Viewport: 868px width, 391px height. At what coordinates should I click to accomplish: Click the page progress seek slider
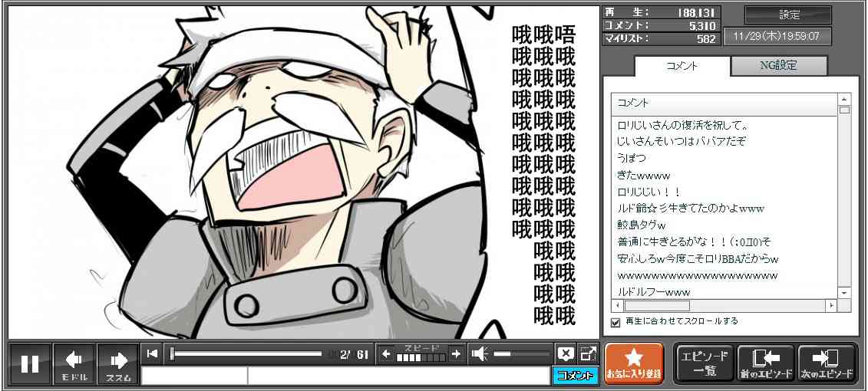(x=246, y=353)
